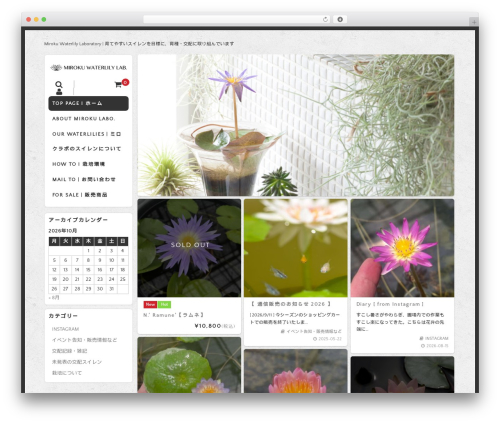Open product title N.'Ramune'【ラムネ】
This screenshot has height=423, width=500.
173,315
